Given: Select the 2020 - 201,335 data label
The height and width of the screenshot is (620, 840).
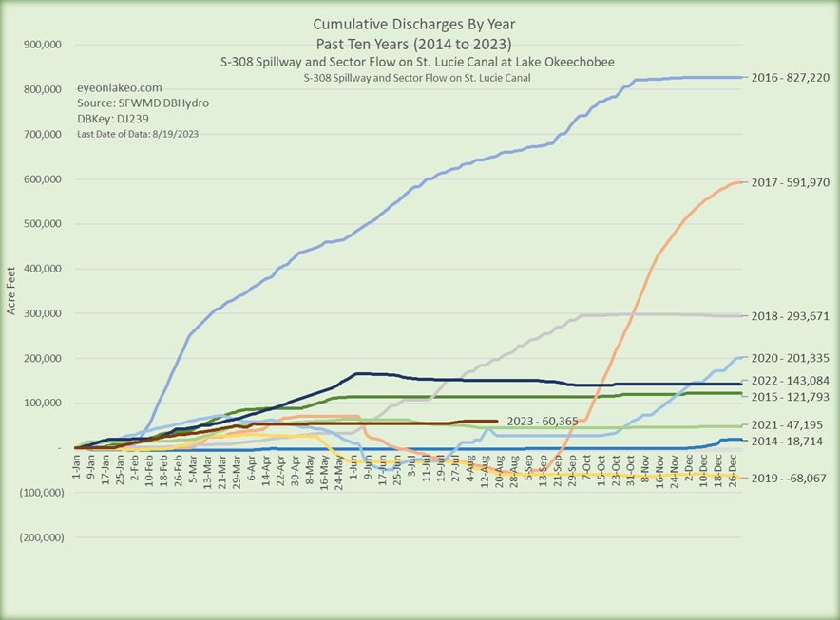Looking at the screenshot, I should (788, 358).
